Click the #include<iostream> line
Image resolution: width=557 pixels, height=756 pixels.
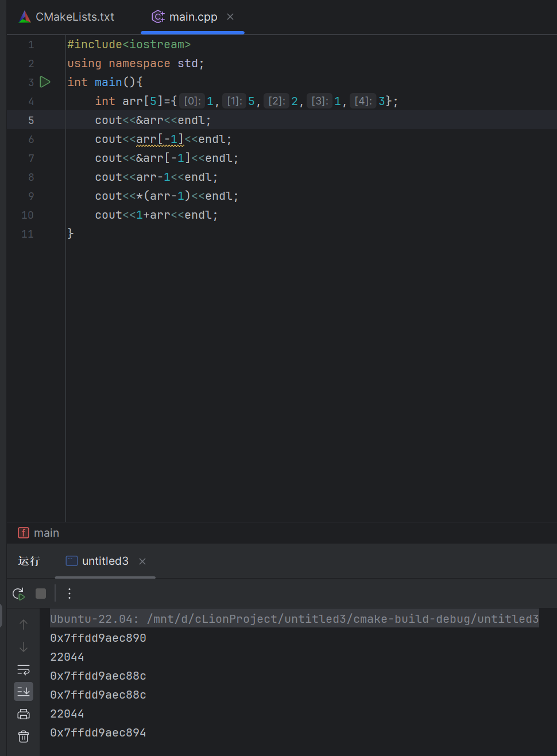pos(129,44)
